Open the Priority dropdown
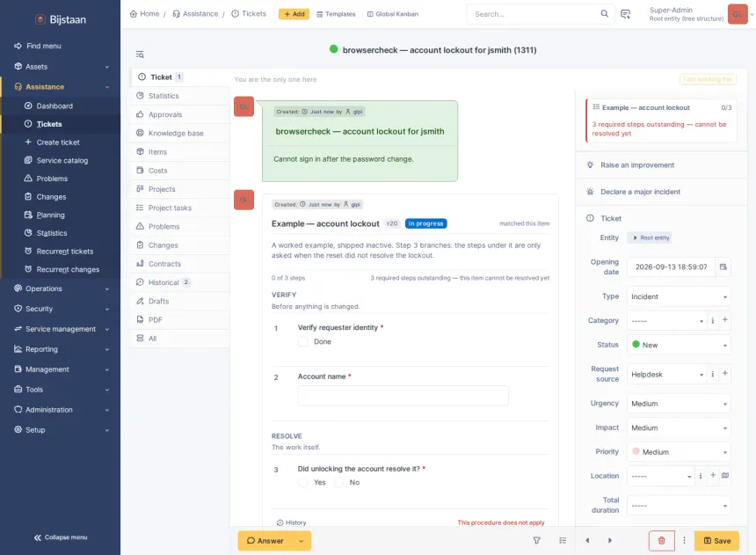Image resolution: width=756 pixels, height=555 pixels. [x=679, y=452]
